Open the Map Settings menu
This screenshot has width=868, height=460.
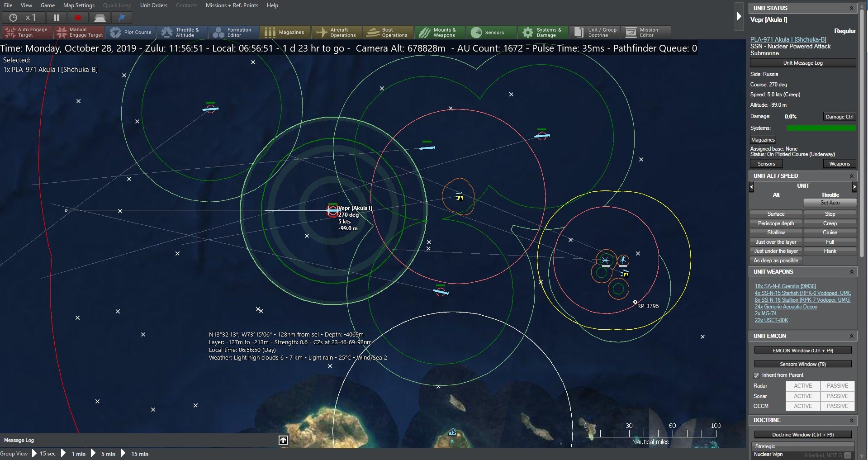[78, 5]
